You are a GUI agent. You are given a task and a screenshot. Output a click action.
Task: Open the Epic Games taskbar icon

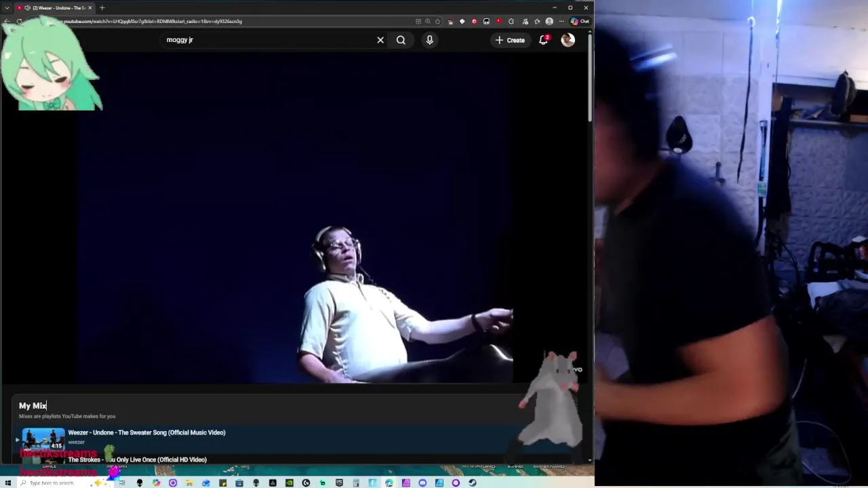point(339,483)
